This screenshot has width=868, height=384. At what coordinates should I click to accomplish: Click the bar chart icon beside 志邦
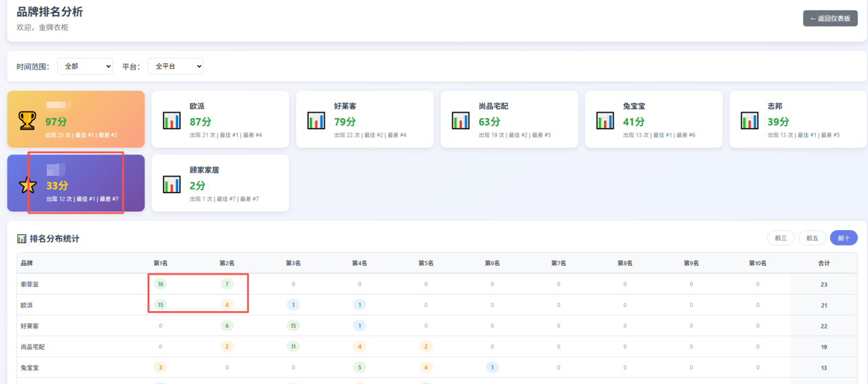749,121
